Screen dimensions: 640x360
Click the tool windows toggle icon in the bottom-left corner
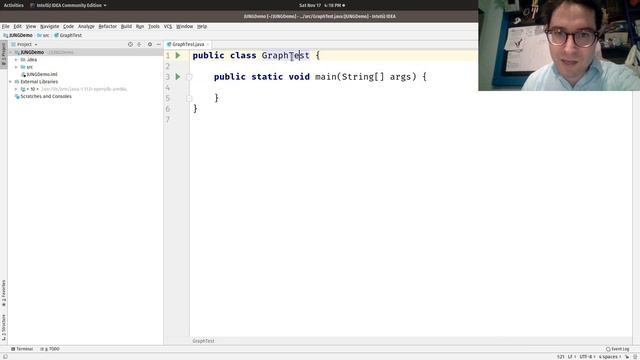[x=5, y=356]
